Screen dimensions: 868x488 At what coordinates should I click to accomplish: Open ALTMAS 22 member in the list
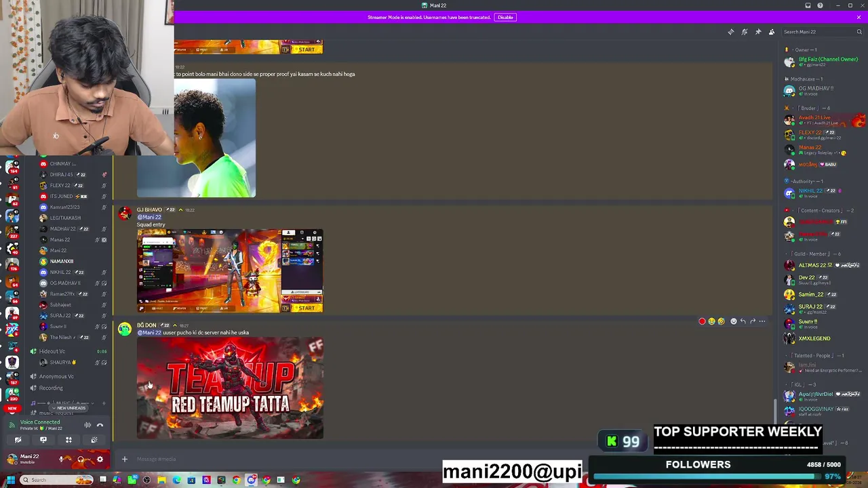823,265
